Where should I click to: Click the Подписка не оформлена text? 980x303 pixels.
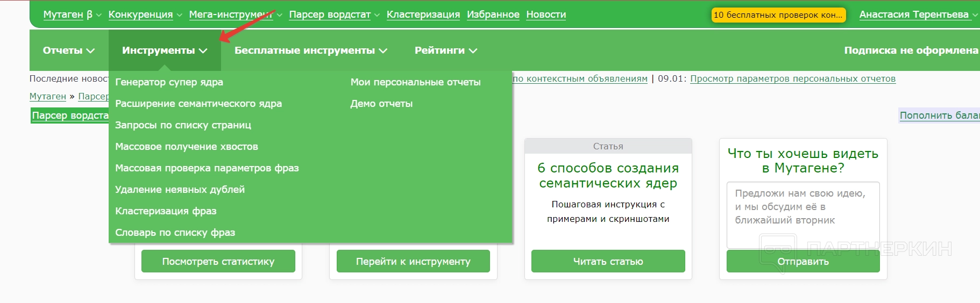911,50
